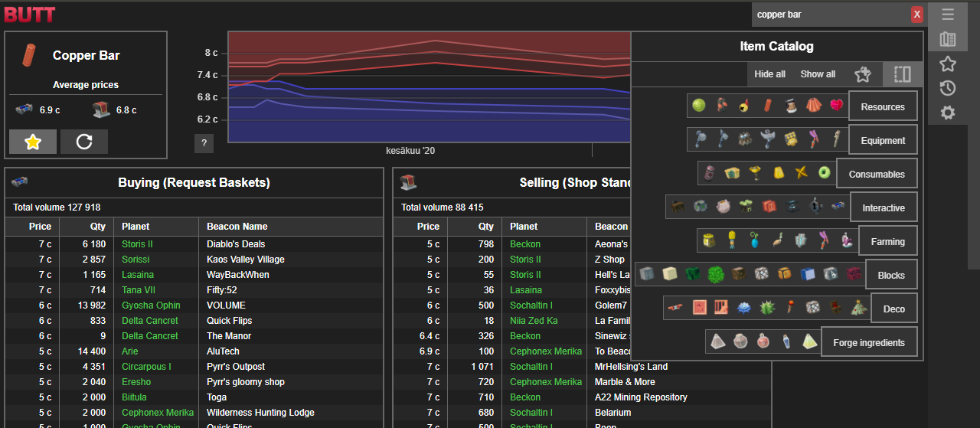Click Show all in Item Catalog
Image resolution: width=980 pixels, height=428 pixels.
click(818, 74)
